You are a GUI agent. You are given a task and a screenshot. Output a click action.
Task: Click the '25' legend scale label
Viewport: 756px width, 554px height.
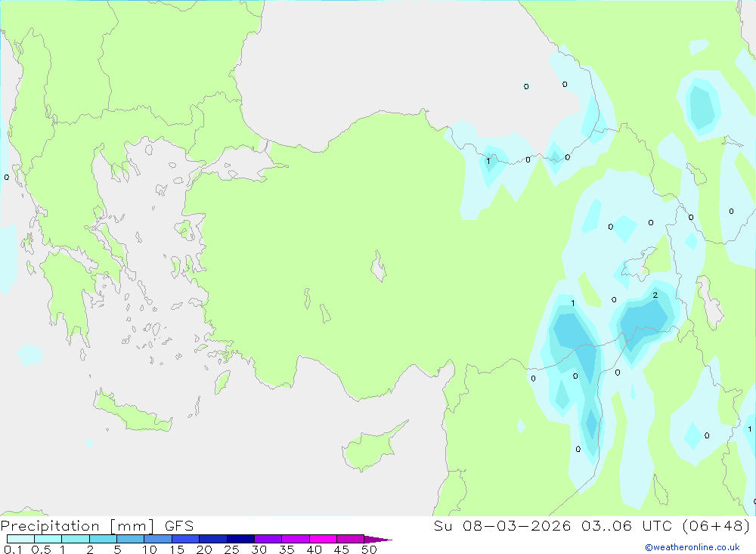[232, 549]
